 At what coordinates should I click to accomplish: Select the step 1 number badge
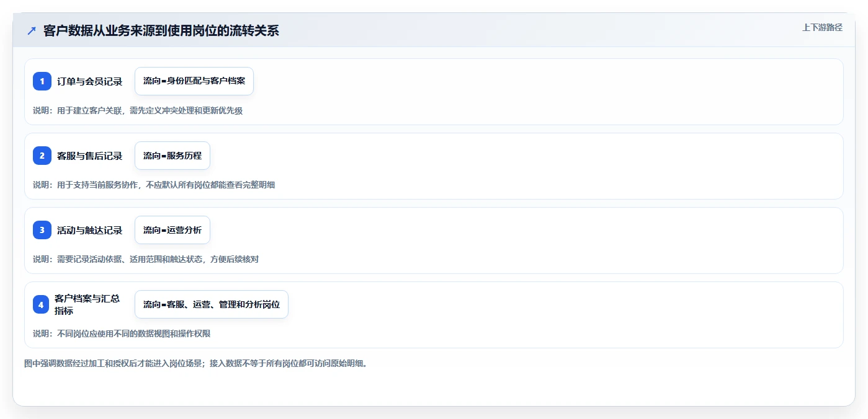coord(42,81)
